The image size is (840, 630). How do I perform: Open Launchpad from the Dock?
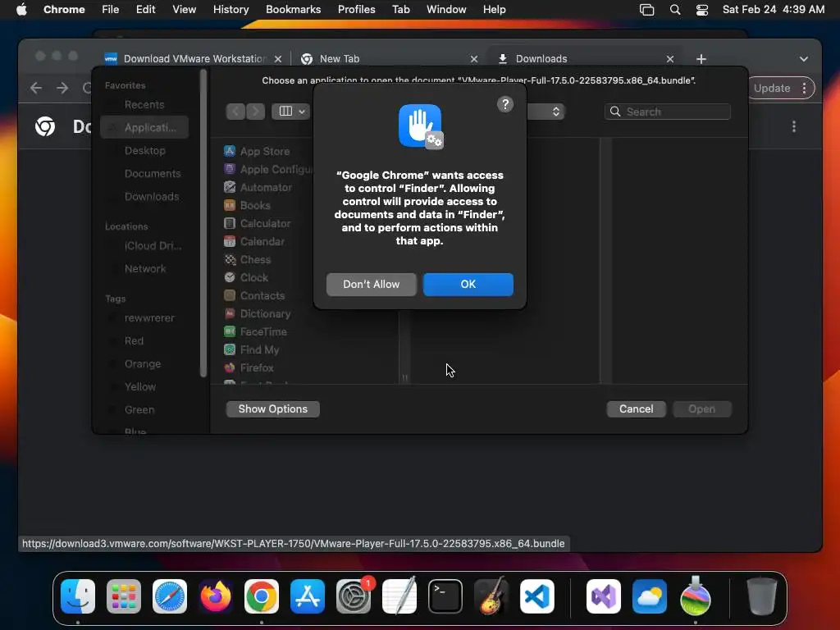pos(124,596)
